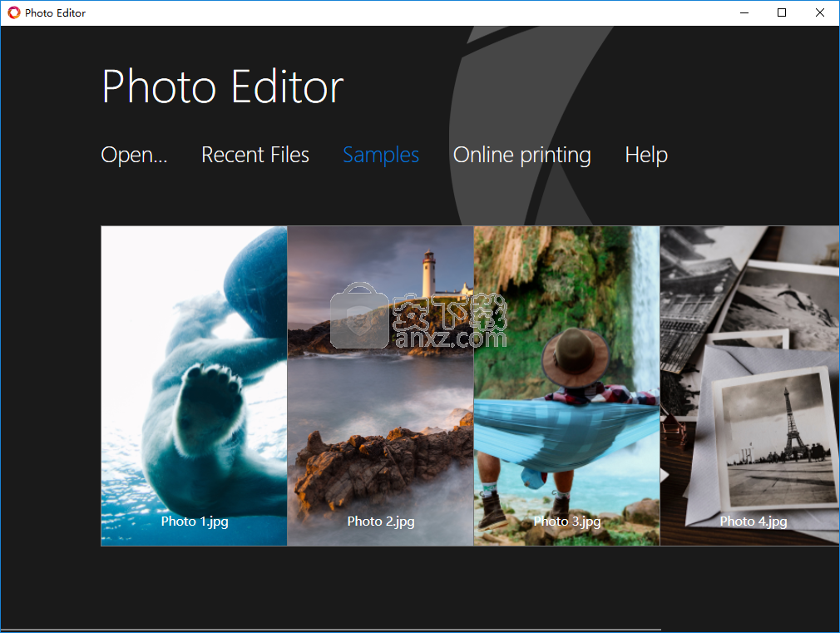Open the hammock sample Photo 3.jpg
The height and width of the screenshot is (633, 840).
pos(566,386)
